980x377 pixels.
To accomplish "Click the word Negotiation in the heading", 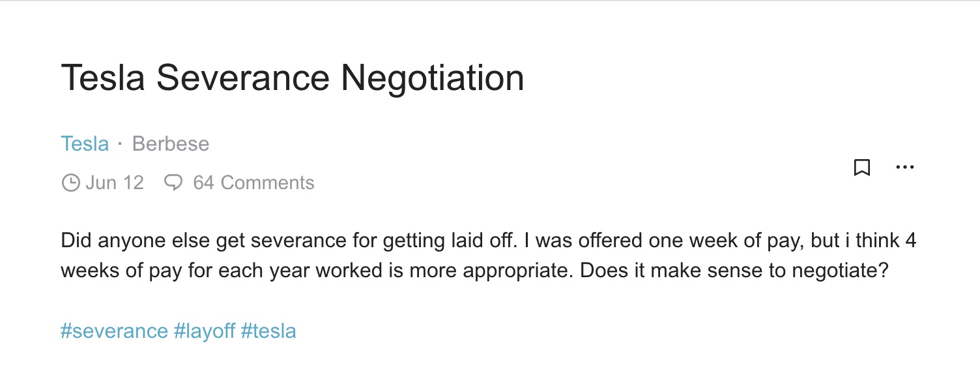I will (x=433, y=78).
